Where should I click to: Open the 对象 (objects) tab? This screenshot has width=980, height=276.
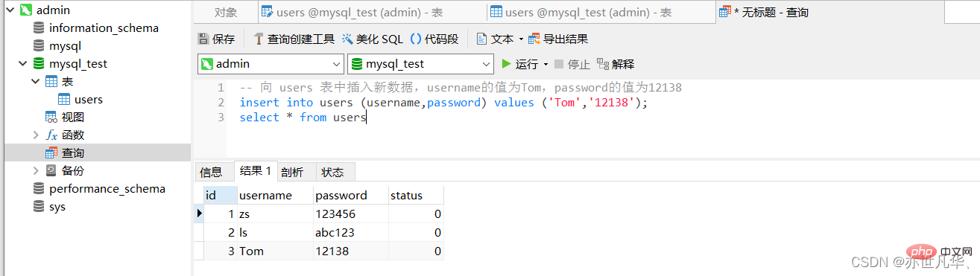(226, 13)
